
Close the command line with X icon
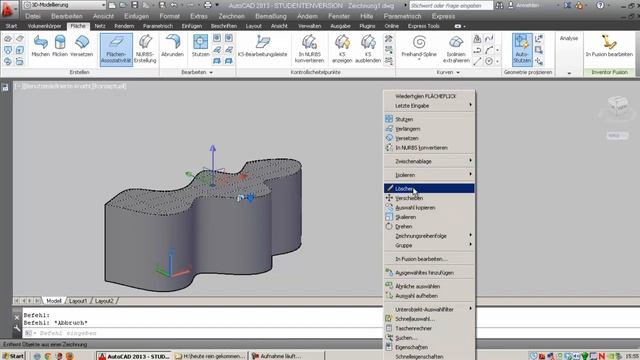click(x=17, y=318)
